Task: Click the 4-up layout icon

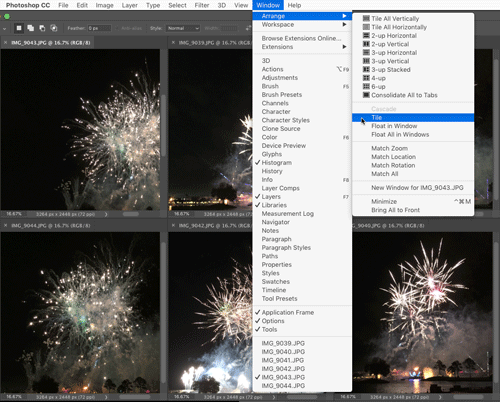Action: 366,78
